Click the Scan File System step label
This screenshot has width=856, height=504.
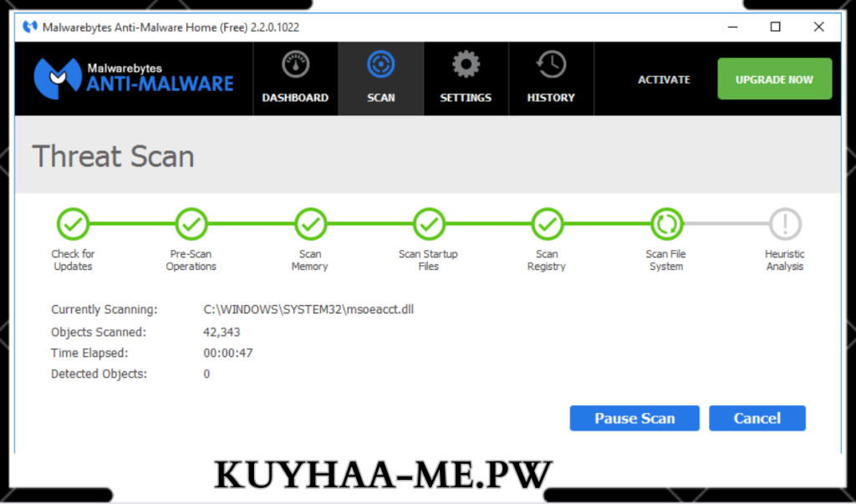coord(666,261)
